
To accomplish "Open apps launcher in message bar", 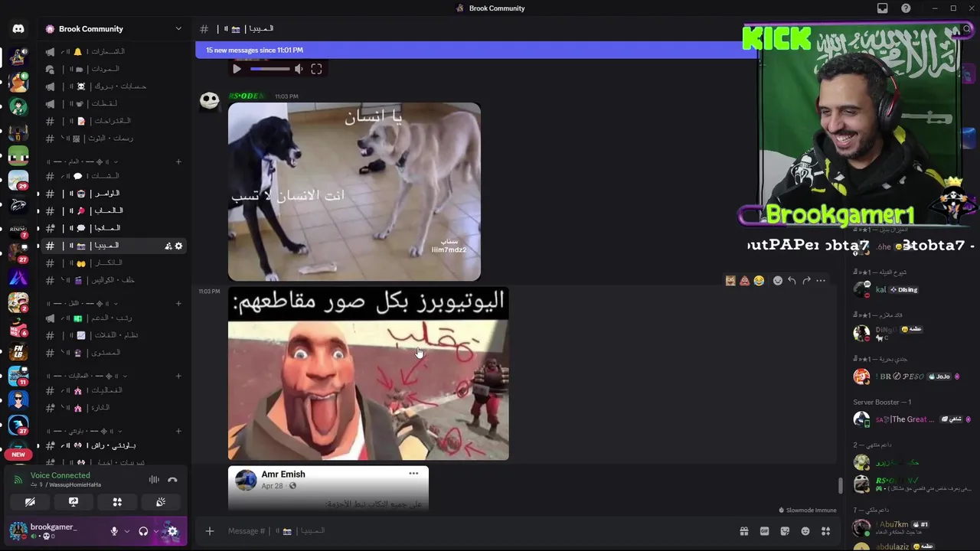I will pos(825,531).
